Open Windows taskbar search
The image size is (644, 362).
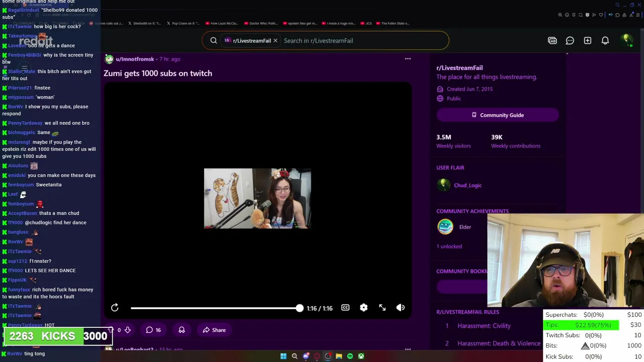pos(294,356)
